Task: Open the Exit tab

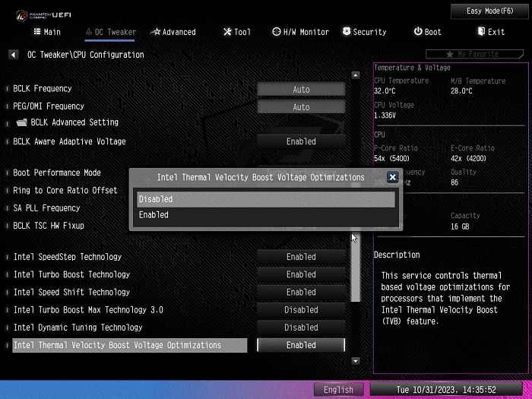Action: pyautogui.click(x=491, y=32)
